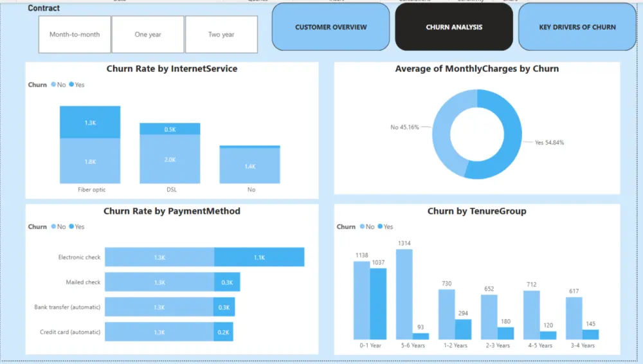The width and height of the screenshot is (643, 364).
Task: Click the 'DSL' axis label
Action: (172, 190)
